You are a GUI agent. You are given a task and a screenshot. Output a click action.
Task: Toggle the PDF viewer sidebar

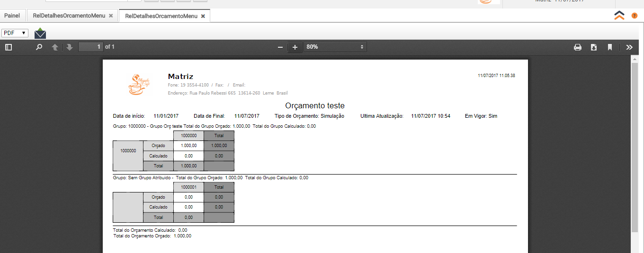[x=8, y=47]
